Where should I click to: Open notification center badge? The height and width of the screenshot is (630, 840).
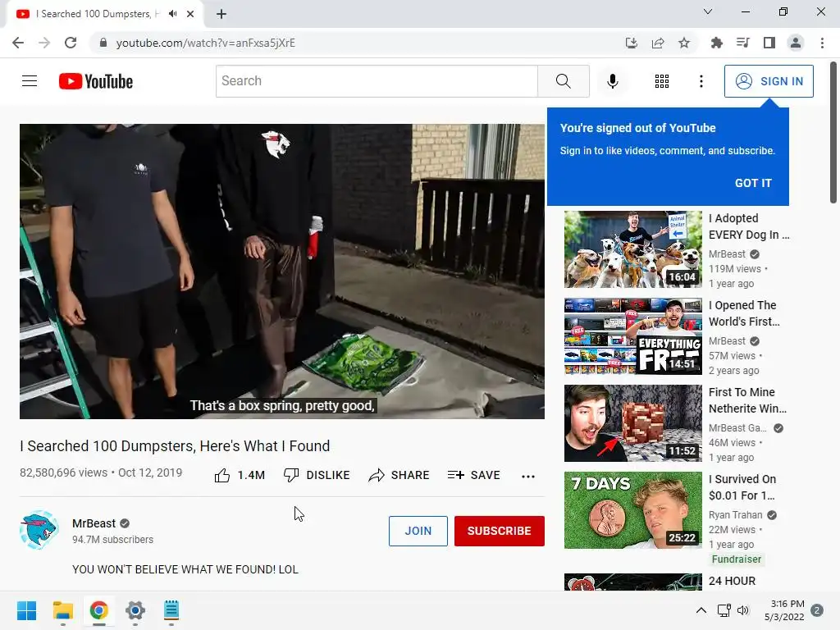[817, 610]
